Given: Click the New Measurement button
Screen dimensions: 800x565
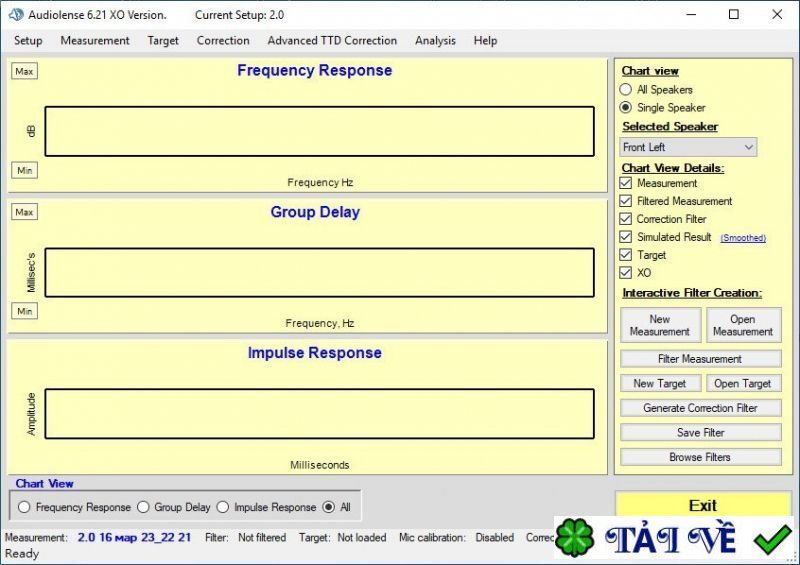Looking at the screenshot, I should 660,326.
